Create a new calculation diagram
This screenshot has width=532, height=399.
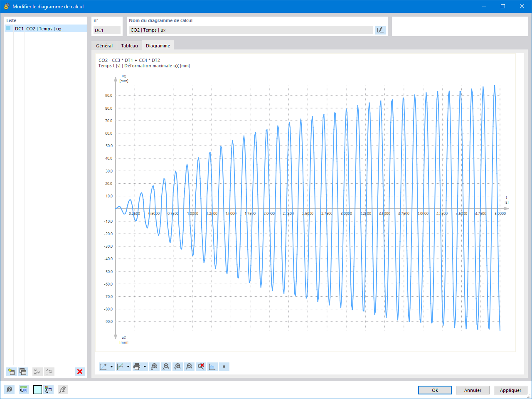[x=11, y=372]
